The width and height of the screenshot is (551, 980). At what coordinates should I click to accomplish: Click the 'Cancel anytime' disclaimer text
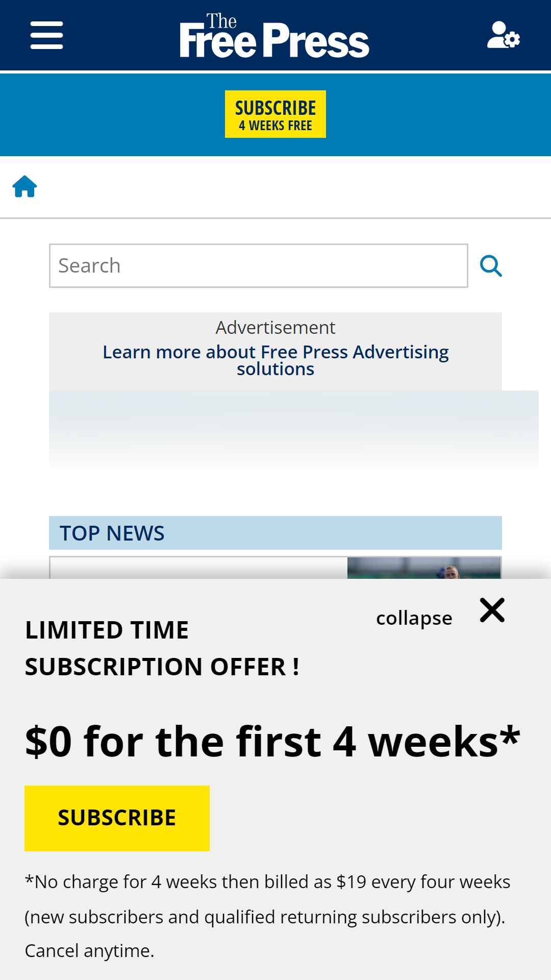point(89,950)
